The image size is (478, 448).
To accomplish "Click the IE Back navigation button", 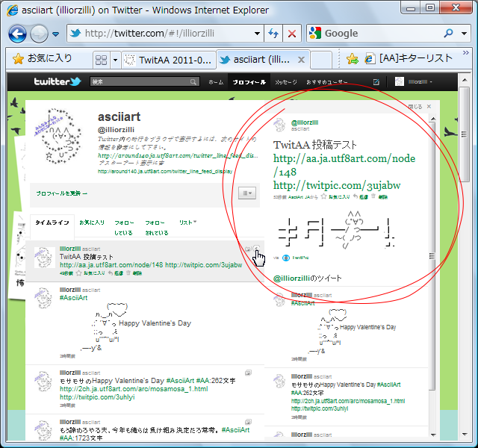I will (17, 34).
